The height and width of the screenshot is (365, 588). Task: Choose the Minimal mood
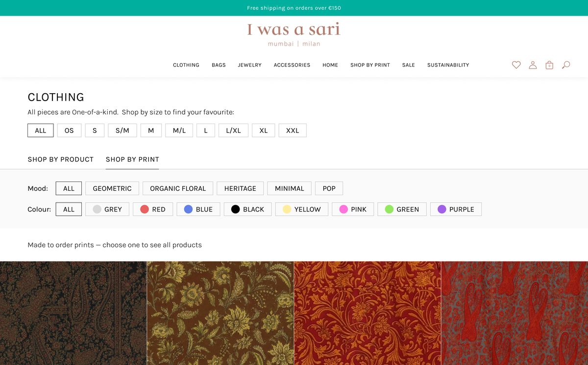pyautogui.click(x=289, y=188)
